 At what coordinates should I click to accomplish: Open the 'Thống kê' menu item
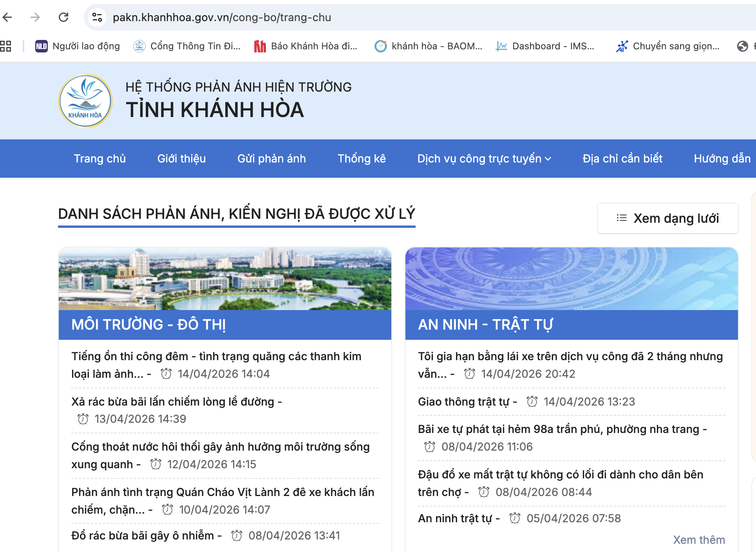tap(362, 159)
